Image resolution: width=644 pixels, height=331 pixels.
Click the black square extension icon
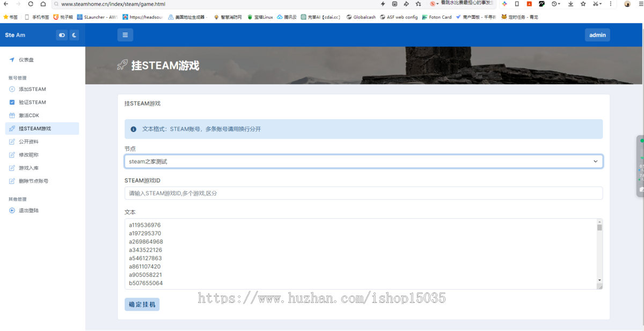tap(541, 4)
